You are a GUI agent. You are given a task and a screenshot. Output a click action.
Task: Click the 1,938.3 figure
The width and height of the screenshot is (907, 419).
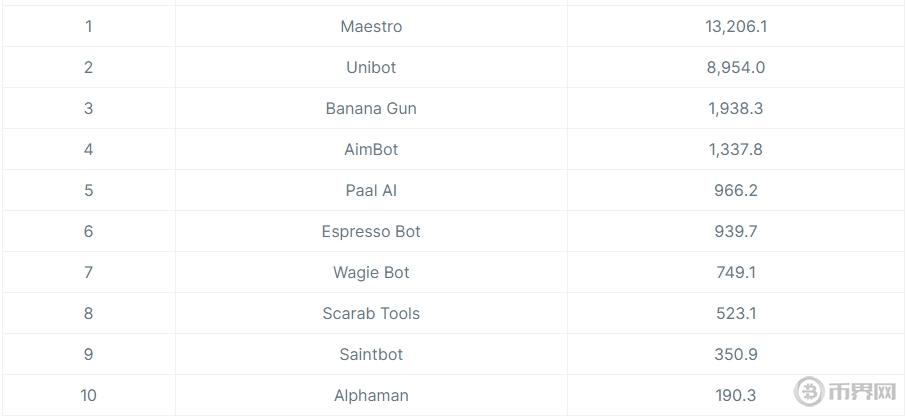point(736,109)
